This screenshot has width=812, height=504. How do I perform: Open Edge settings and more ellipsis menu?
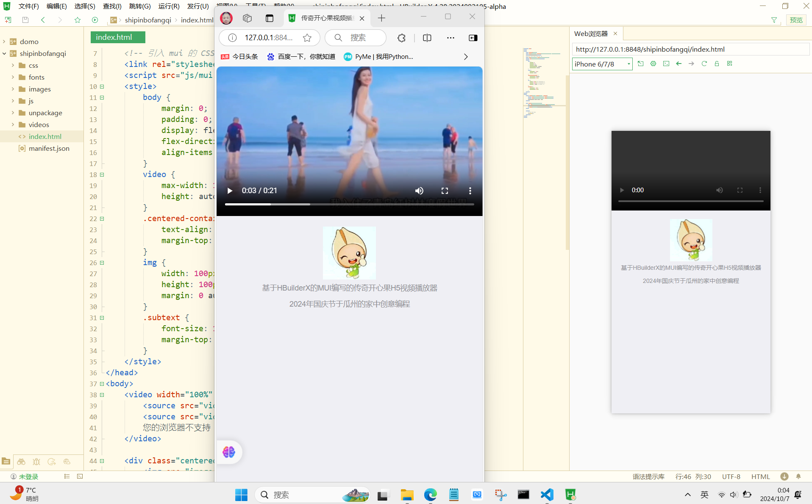click(x=450, y=38)
